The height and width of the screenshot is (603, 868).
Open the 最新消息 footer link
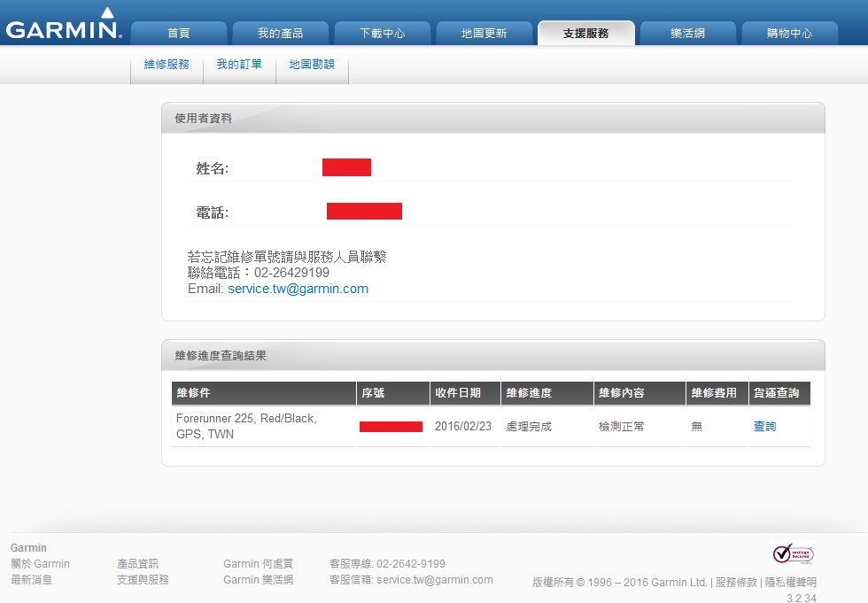[x=32, y=580]
